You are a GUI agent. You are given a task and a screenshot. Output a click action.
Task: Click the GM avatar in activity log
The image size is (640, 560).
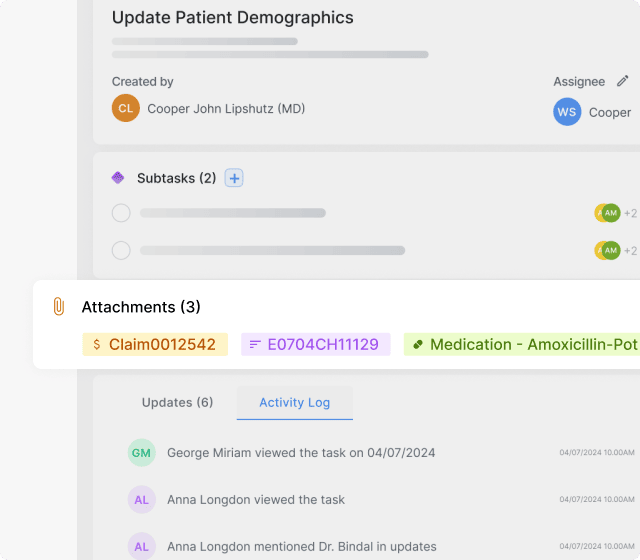(142, 453)
